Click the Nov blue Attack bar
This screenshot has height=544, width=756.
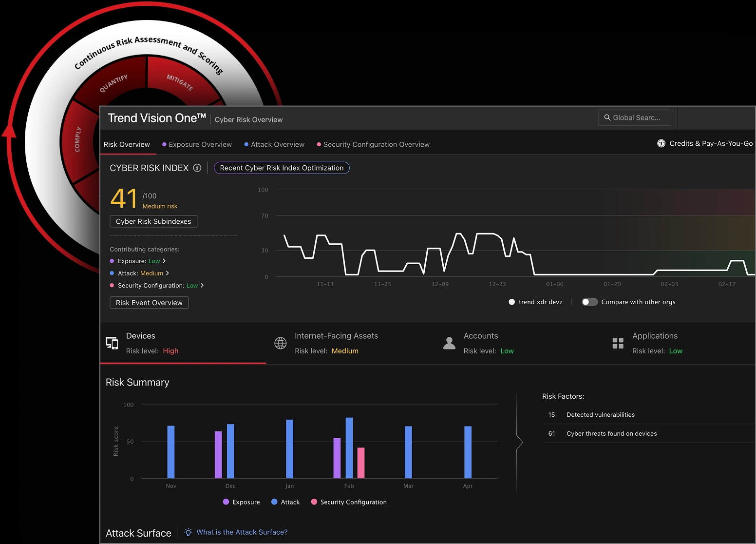coord(171,452)
